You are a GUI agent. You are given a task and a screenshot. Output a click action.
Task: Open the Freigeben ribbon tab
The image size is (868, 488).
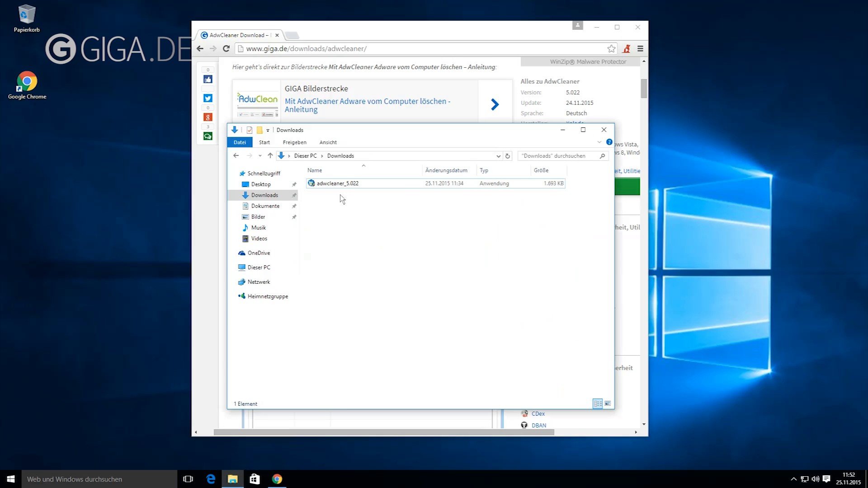pos(295,142)
